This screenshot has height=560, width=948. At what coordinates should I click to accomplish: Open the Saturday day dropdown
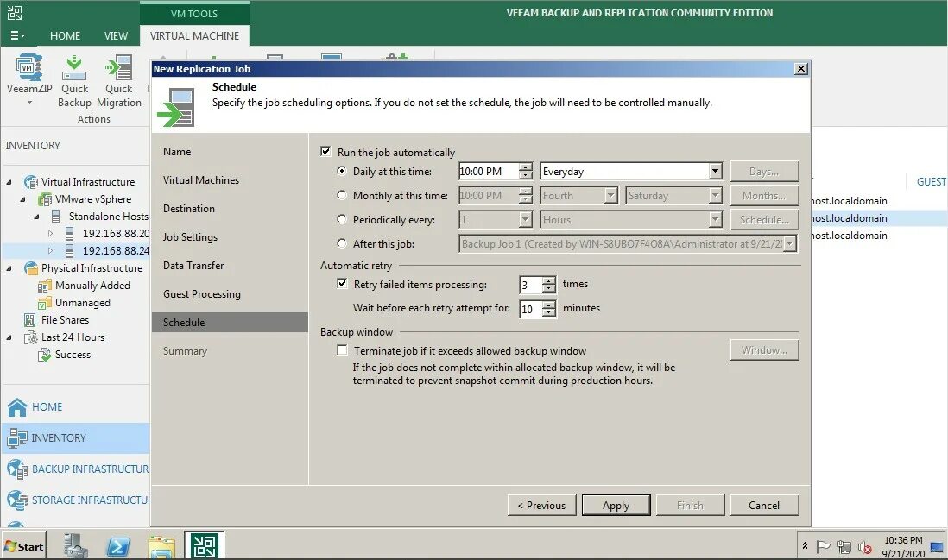[x=715, y=196]
